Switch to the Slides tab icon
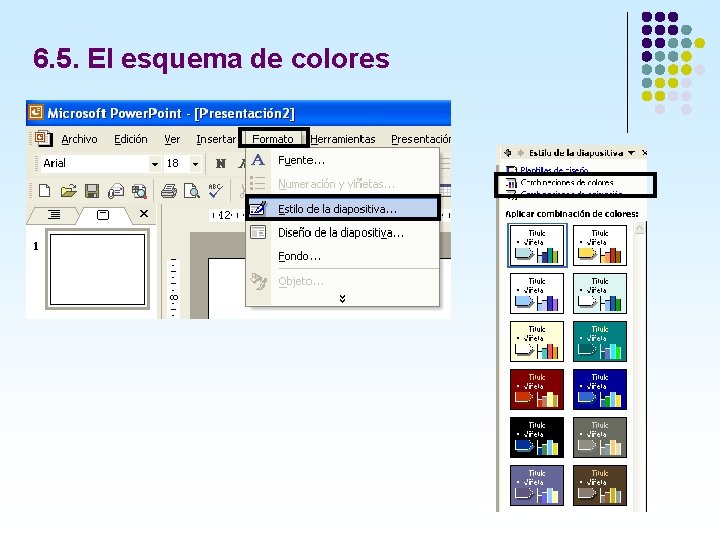 pyautogui.click(x=103, y=214)
